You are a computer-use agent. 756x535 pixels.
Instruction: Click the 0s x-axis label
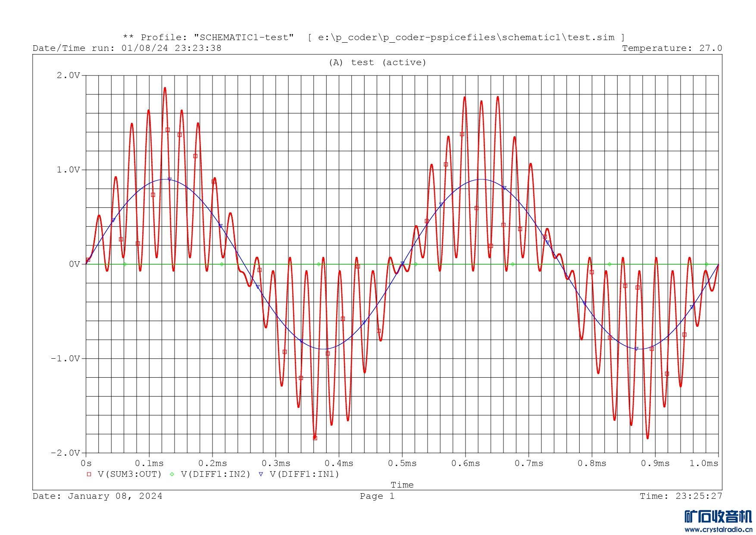pos(86,463)
